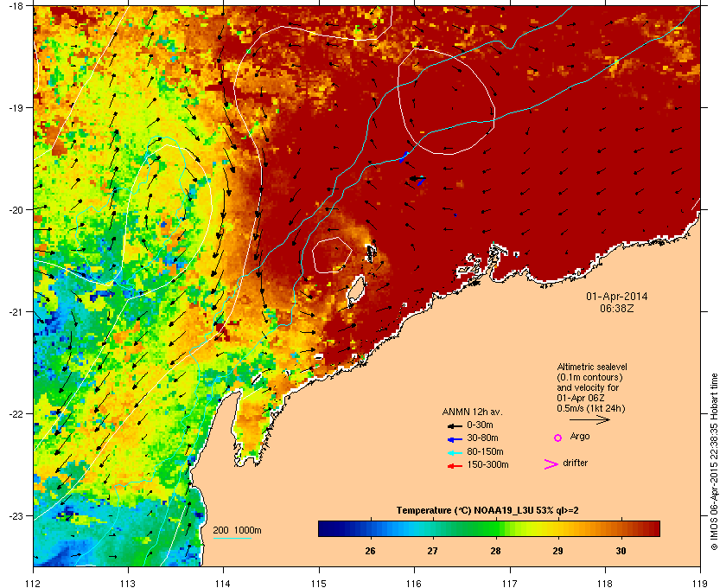Click the 'Argo' legend label
The height and width of the screenshot is (588, 726).
tap(580, 437)
